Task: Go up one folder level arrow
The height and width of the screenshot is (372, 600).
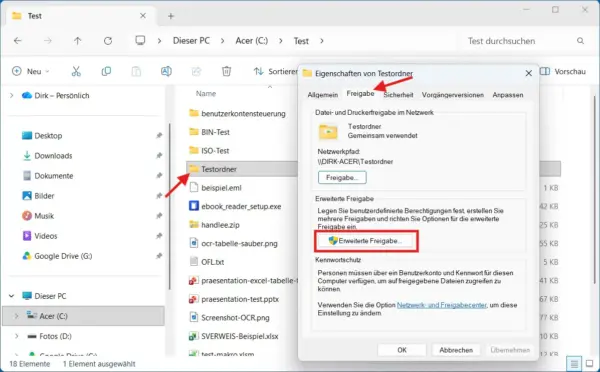Action: (78, 41)
